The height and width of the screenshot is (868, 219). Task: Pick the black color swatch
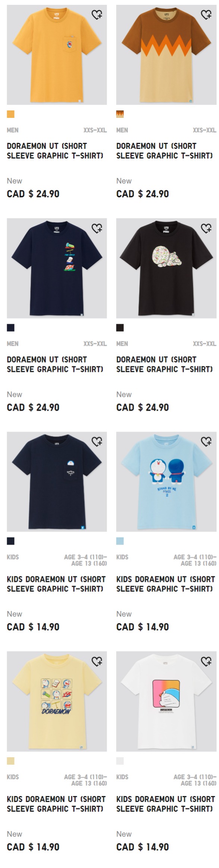click(x=120, y=328)
